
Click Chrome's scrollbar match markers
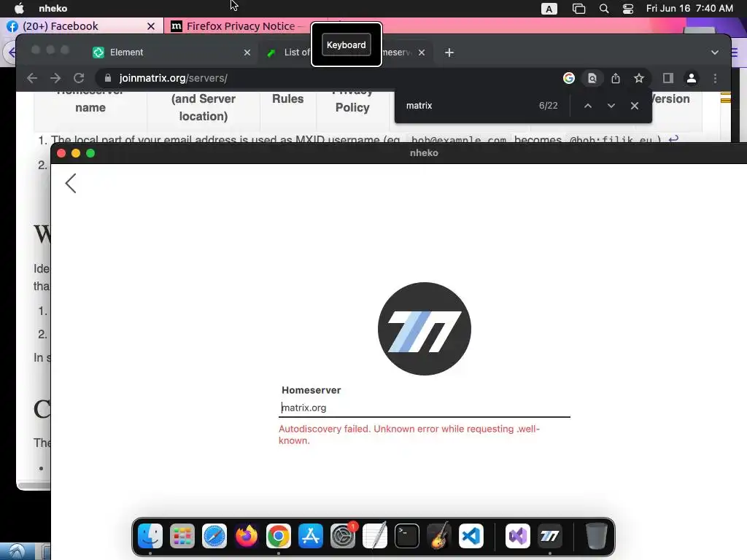(x=726, y=98)
